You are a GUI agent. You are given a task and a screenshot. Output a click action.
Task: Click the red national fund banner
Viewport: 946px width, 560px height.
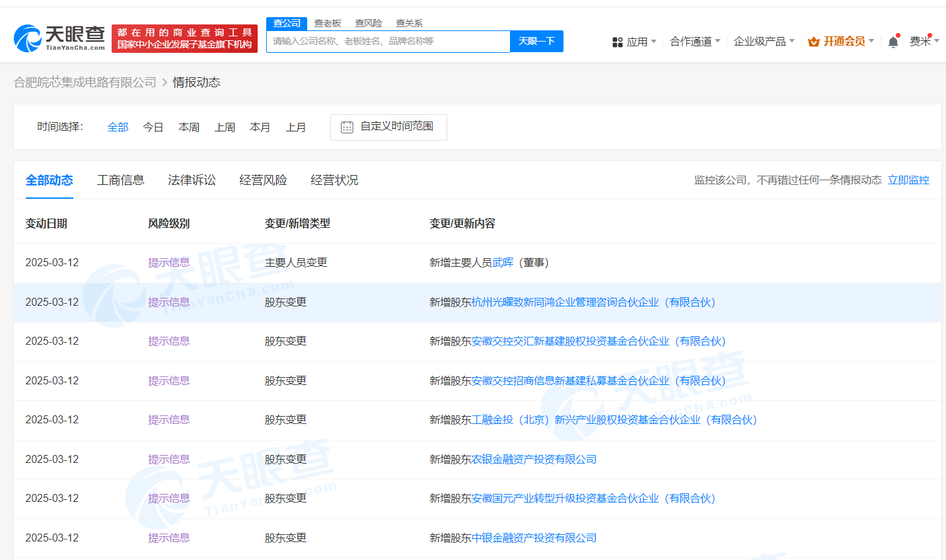(x=184, y=39)
